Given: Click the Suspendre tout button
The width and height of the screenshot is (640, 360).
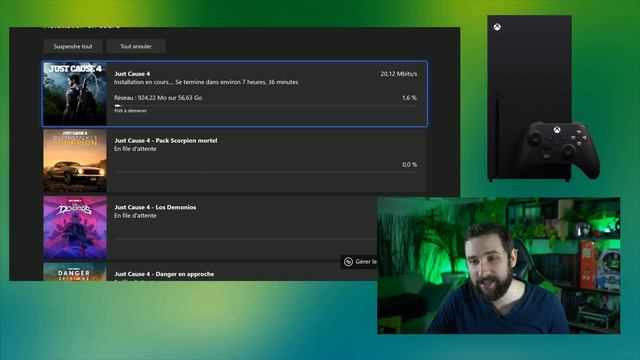Looking at the screenshot, I should (x=73, y=47).
